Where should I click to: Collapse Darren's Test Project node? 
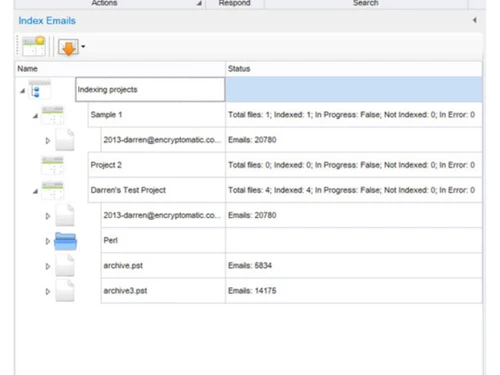coord(35,191)
